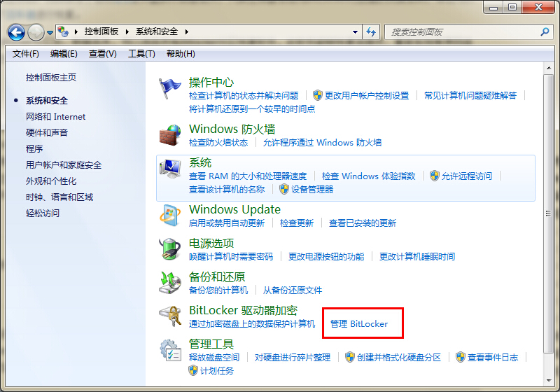The image size is (560, 392).
Task: Click the Control Panel icon in the address bar
Action: tap(63, 31)
